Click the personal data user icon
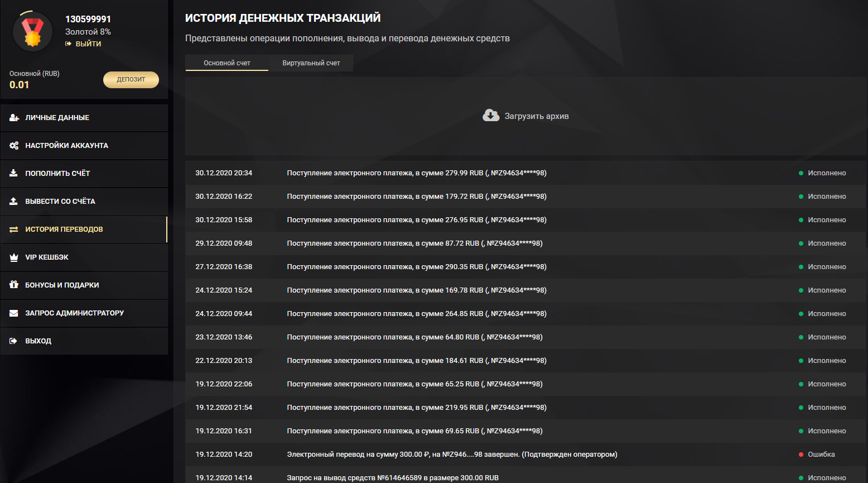The height and width of the screenshot is (483, 868). [14, 118]
